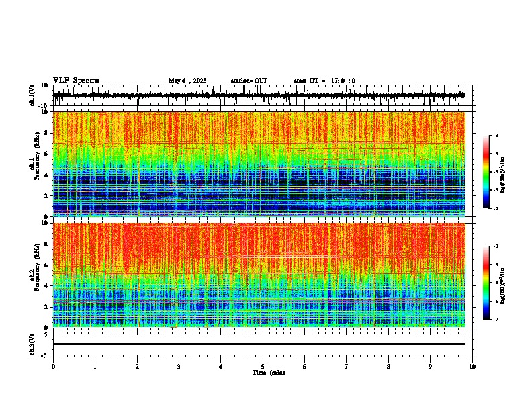Click time tick label "9" on bottom axis
The width and height of the screenshot is (532, 411).
pyautogui.click(x=430, y=367)
